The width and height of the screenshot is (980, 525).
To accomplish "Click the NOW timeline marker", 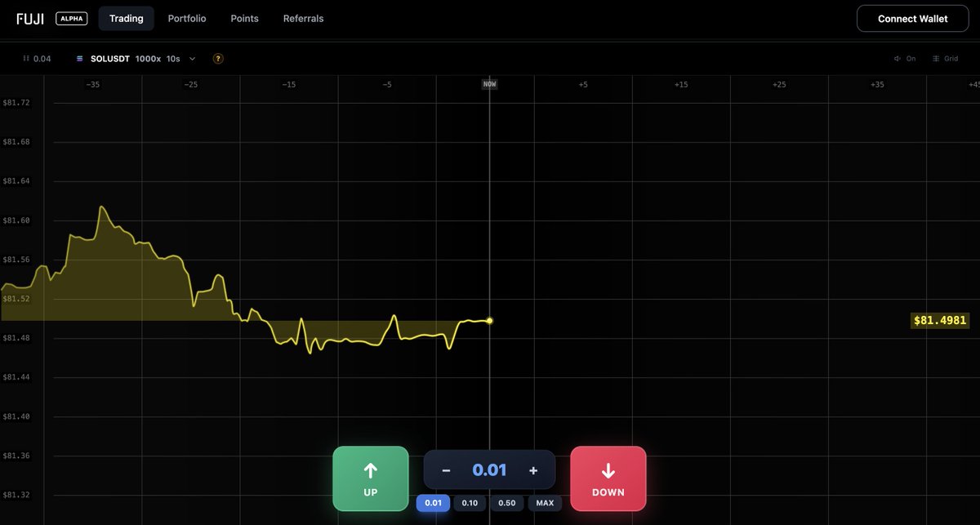I will point(489,84).
